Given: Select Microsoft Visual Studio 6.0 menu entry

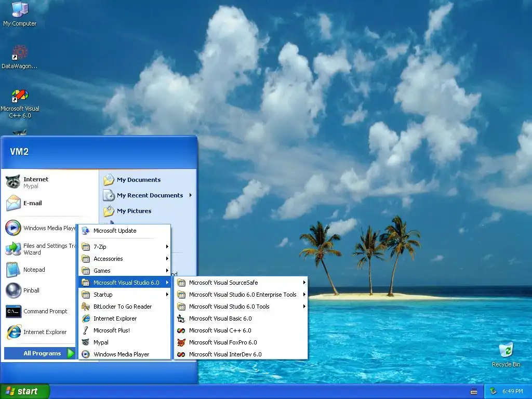Looking at the screenshot, I should [x=125, y=283].
